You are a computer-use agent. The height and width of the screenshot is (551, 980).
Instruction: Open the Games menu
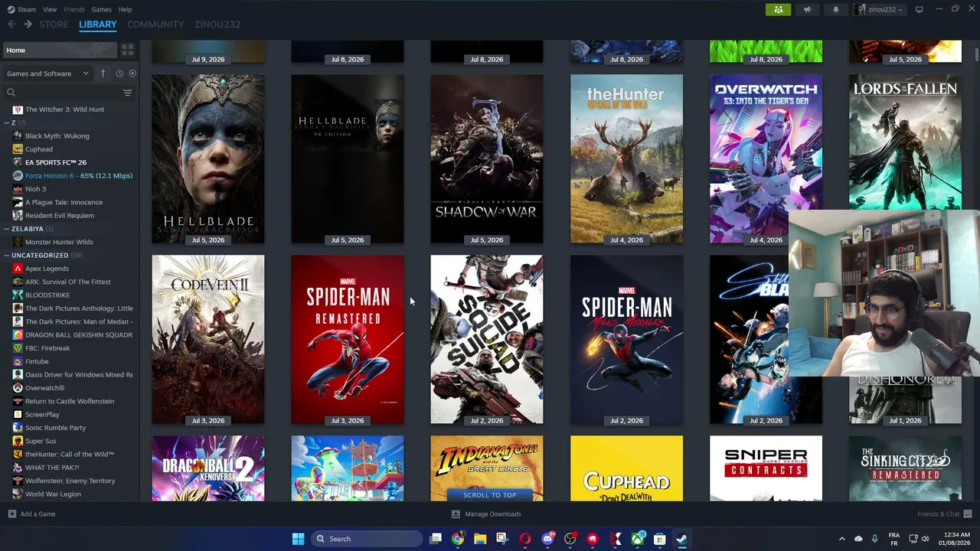coord(101,9)
